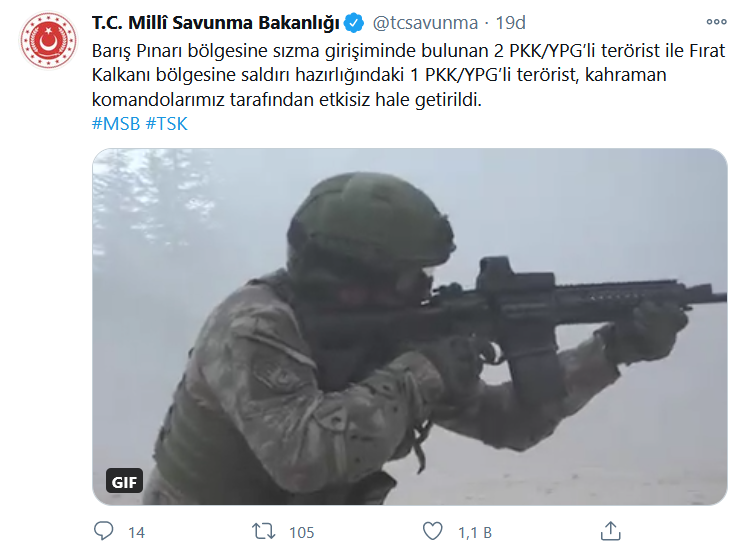
Task: Open the #MSB hashtag
Action: (x=116, y=124)
